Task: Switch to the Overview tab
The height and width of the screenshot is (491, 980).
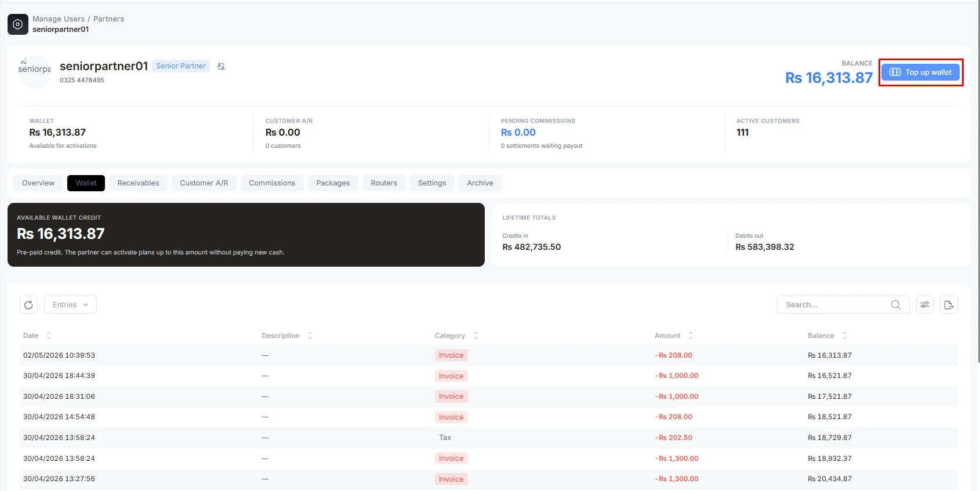Action: pos(38,183)
